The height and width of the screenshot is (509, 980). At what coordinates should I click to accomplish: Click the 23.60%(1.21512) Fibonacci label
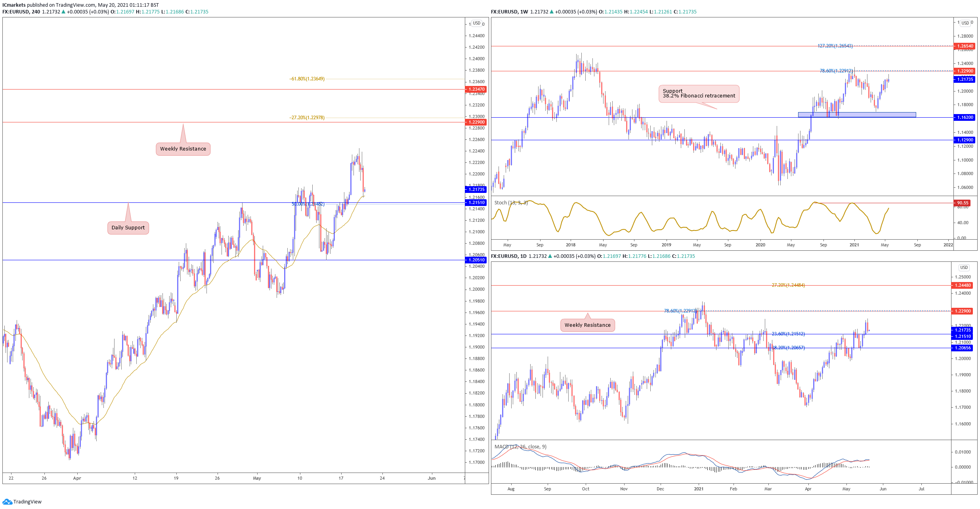click(788, 334)
